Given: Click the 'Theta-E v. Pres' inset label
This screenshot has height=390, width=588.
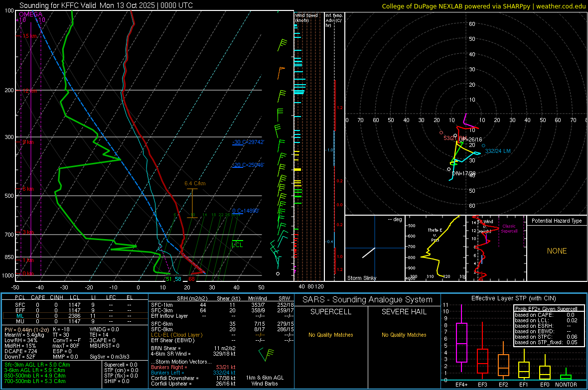Looking at the screenshot, I should 435,235.
